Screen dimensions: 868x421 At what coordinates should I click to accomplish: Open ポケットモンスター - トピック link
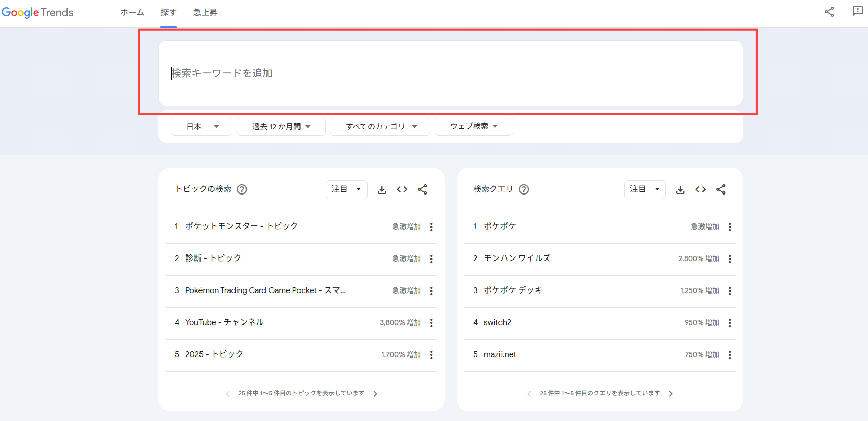coord(242,226)
